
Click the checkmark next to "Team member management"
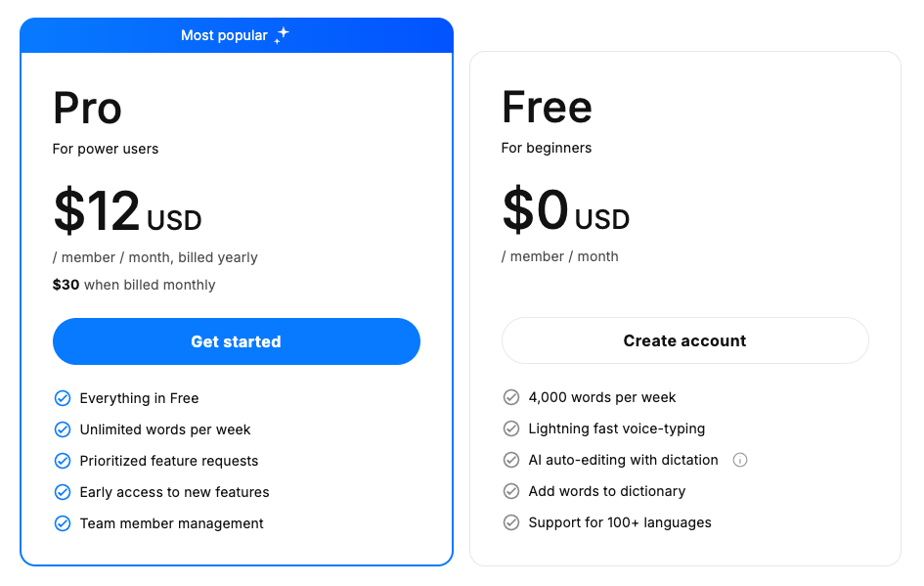pos(63,523)
